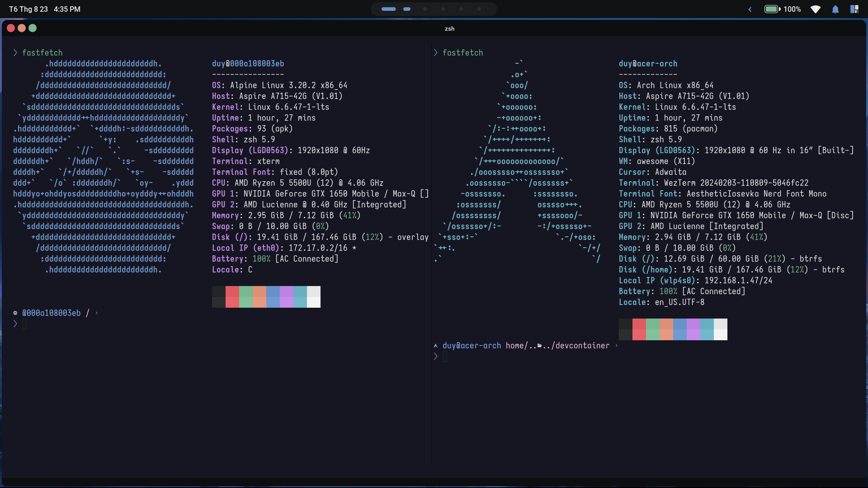
Task: Click the clock showing 4:35 PM
Action: (x=67, y=9)
